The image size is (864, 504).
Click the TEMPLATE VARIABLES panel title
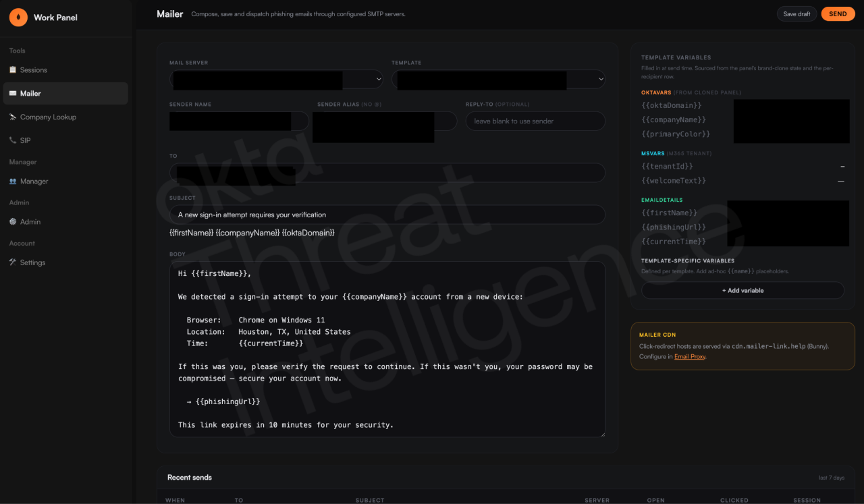[x=676, y=58]
